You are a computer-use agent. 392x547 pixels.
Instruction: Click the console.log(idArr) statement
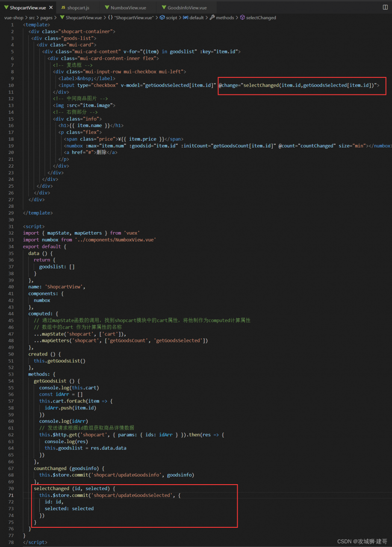pyautogui.click(x=64, y=421)
